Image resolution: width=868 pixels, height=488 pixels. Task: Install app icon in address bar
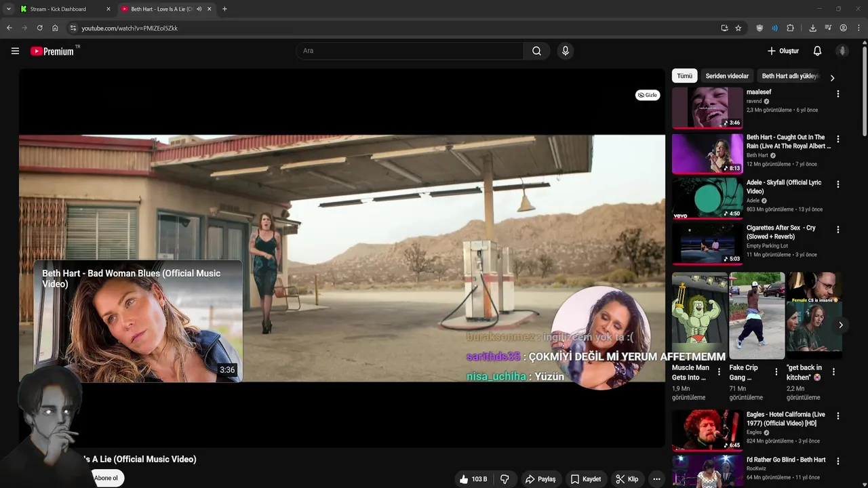coord(724,28)
